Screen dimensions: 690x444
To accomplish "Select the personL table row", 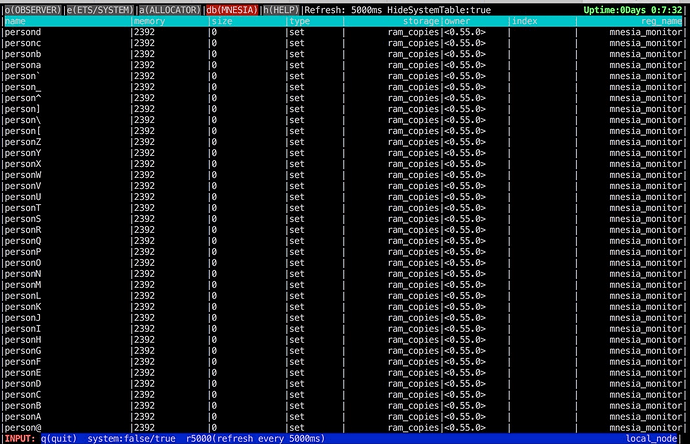I will pos(343,296).
